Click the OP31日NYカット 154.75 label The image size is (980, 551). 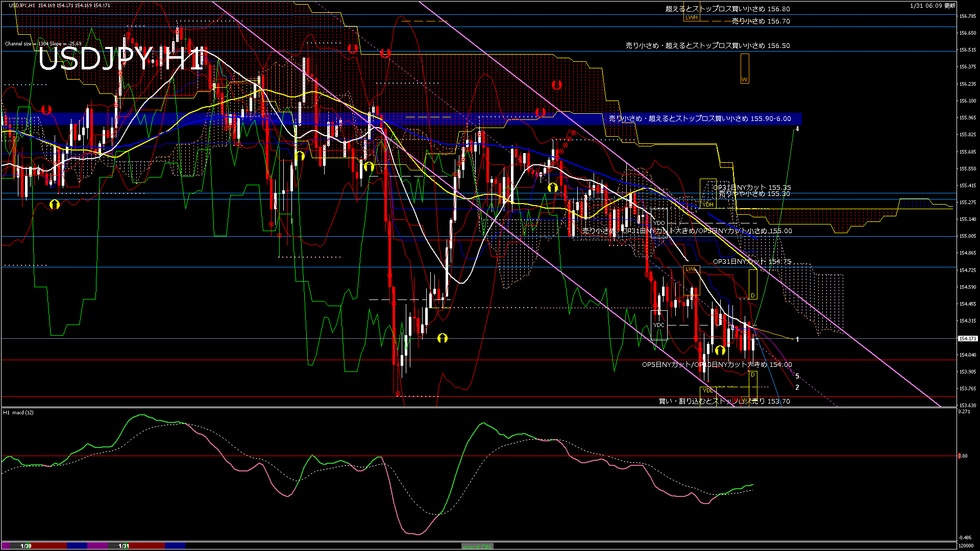(x=751, y=261)
